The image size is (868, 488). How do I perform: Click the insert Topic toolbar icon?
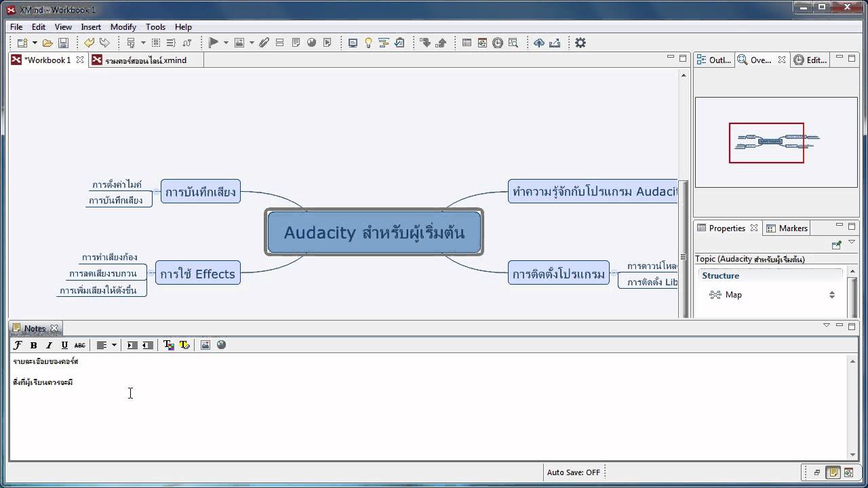(x=131, y=43)
